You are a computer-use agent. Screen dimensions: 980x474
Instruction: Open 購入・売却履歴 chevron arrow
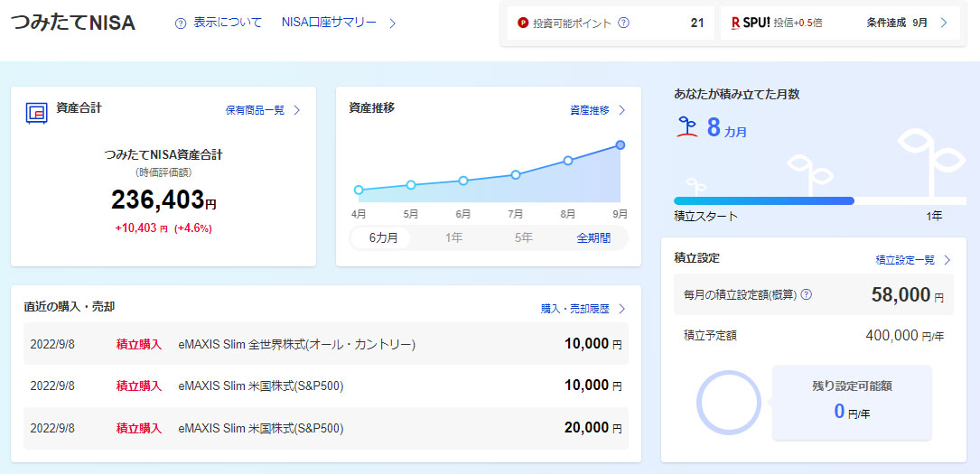(x=621, y=309)
